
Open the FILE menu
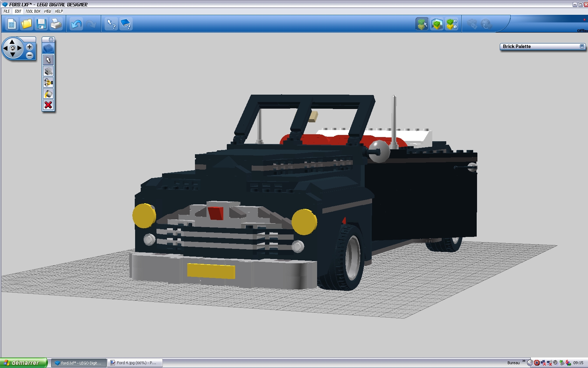[6, 11]
